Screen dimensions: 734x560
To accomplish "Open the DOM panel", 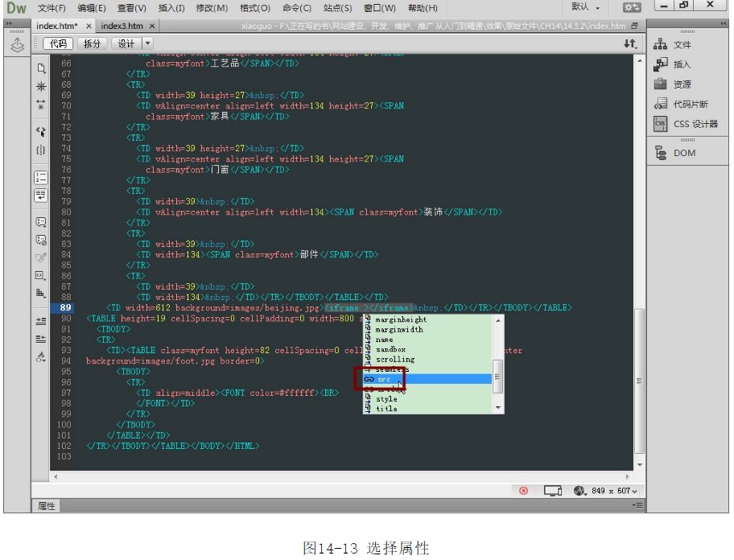I will (x=676, y=153).
